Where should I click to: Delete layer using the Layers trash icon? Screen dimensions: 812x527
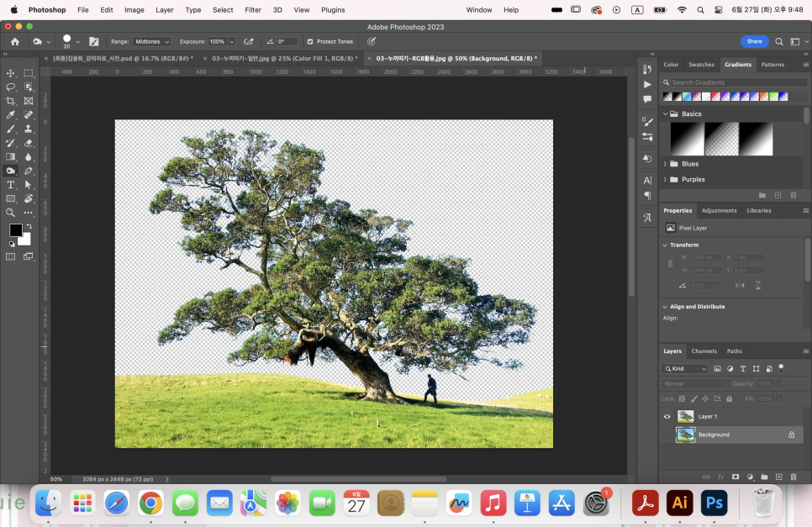click(x=793, y=477)
